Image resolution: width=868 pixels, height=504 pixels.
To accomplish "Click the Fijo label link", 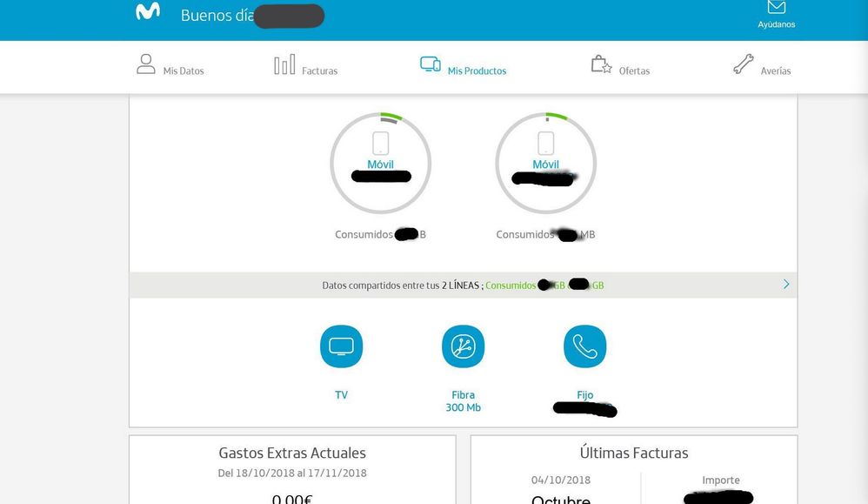I will 584,395.
